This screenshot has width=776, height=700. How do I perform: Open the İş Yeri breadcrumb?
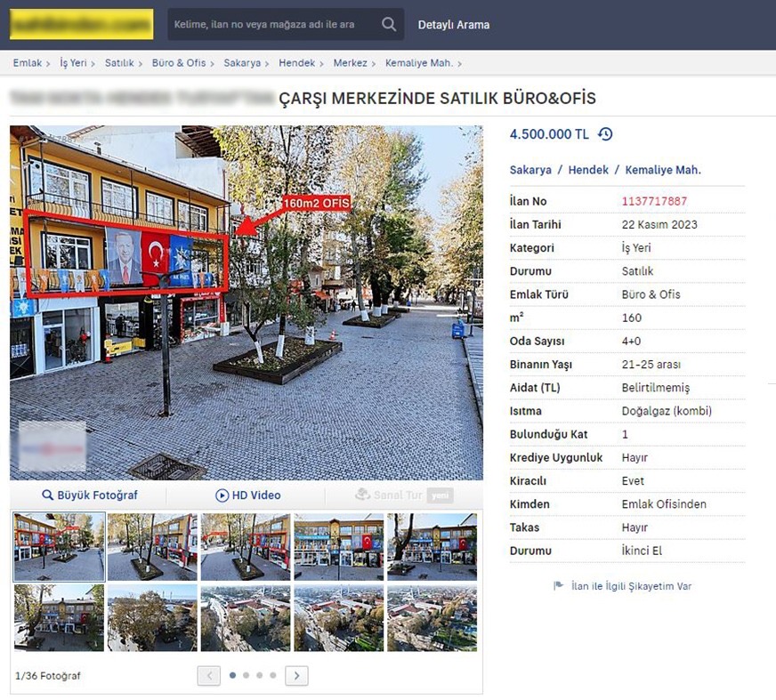click(x=73, y=63)
